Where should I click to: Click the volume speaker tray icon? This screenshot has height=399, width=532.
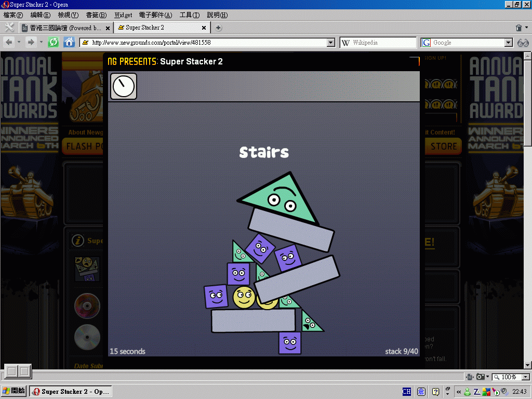pos(504,392)
